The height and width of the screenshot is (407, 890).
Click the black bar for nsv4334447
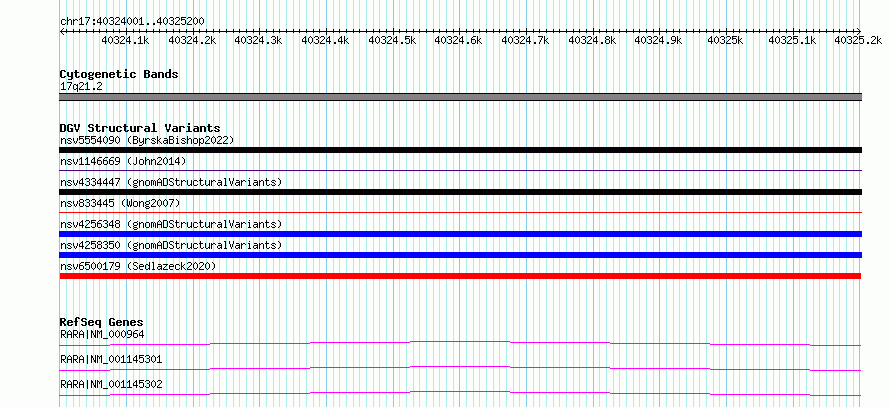coord(461,192)
